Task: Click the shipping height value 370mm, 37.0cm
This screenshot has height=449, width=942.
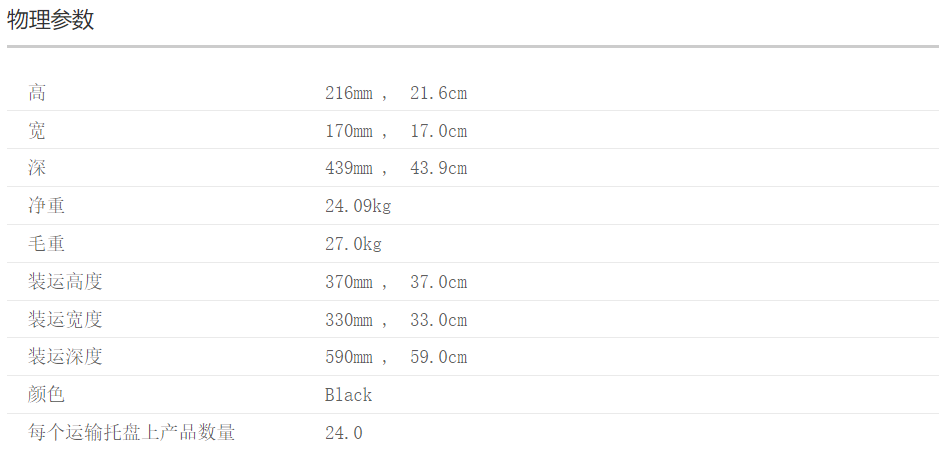Action: [x=396, y=282]
